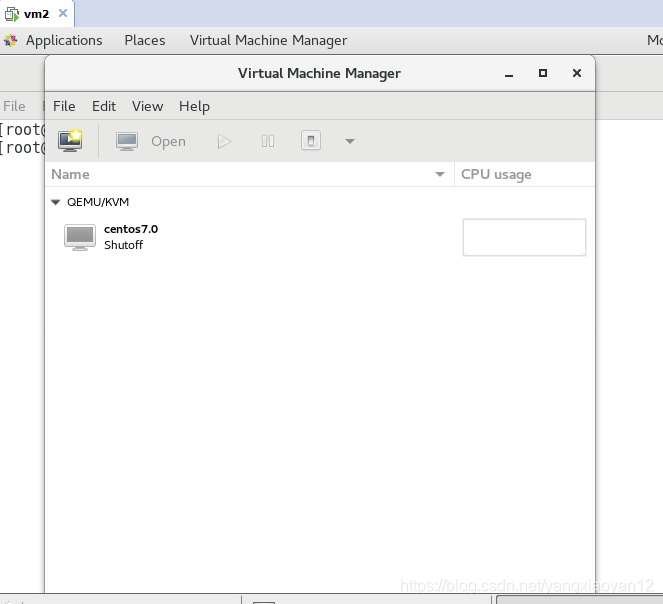This screenshot has height=604, width=663.
Task: Select the QEMU/KVM connection row
Action: (320, 202)
